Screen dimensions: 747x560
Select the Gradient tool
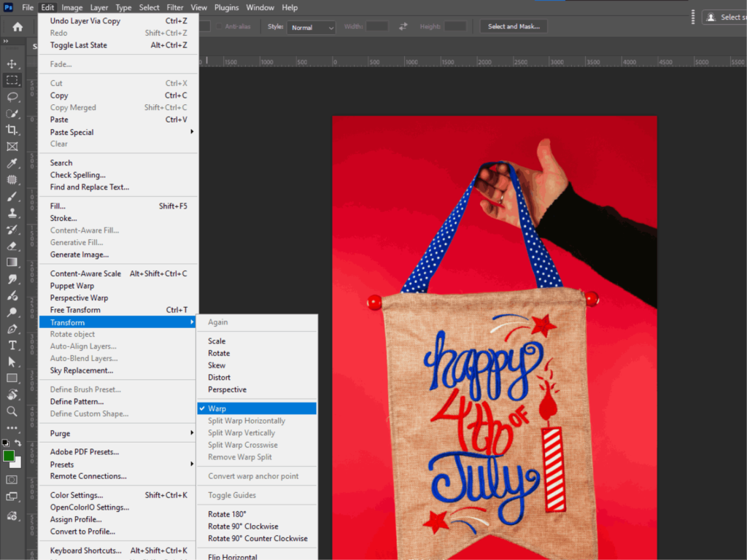(x=12, y=262)
